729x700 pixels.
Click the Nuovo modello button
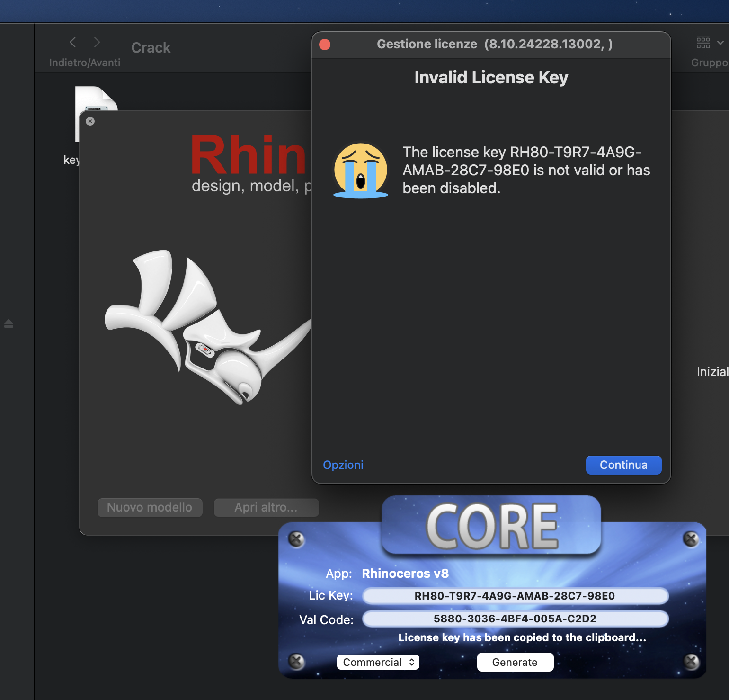coord(150,507)
